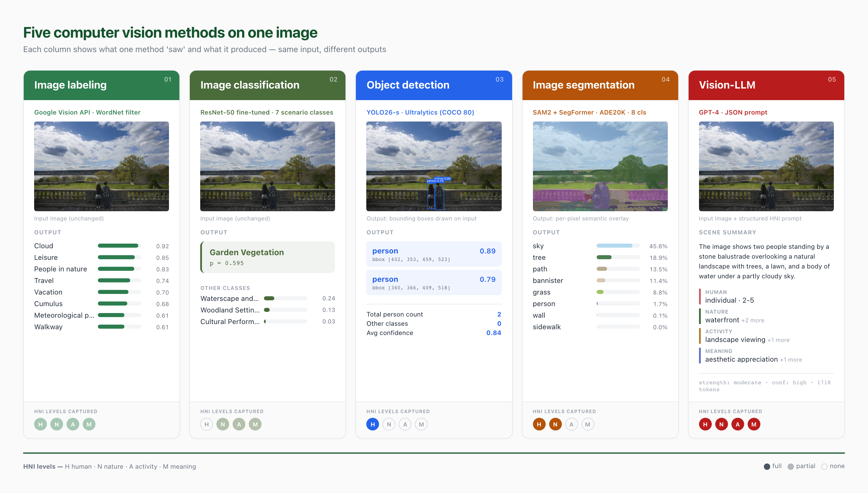Click the empty N badge in Object detection card

389,424
